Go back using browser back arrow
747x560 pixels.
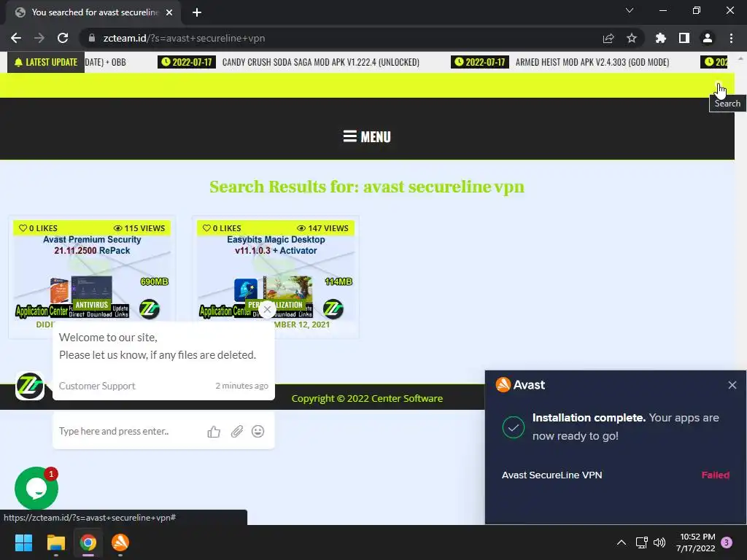tap(16, 38)
